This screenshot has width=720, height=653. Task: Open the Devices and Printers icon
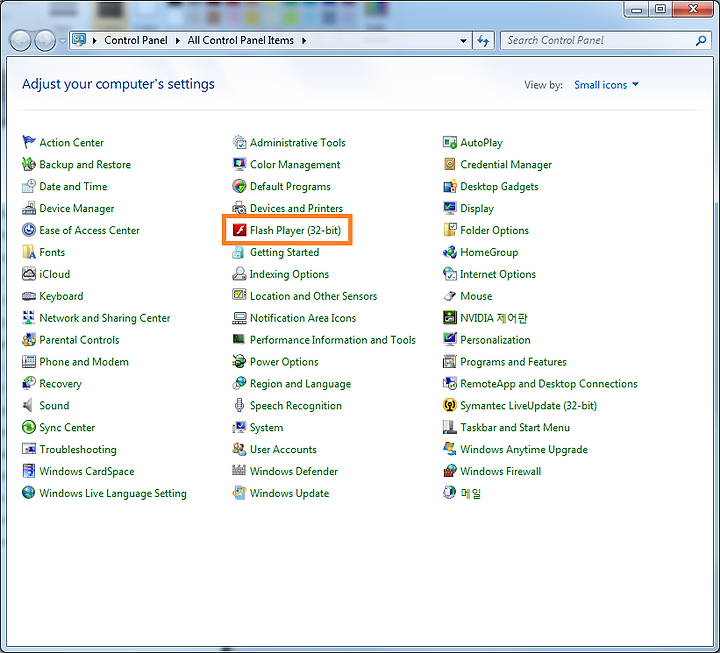tap(239, 208)
